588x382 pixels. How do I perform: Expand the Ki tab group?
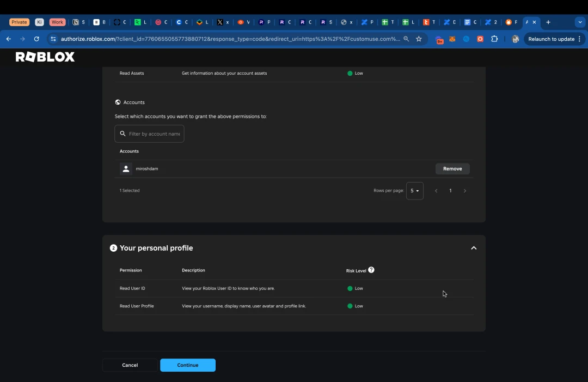point(39,22)
